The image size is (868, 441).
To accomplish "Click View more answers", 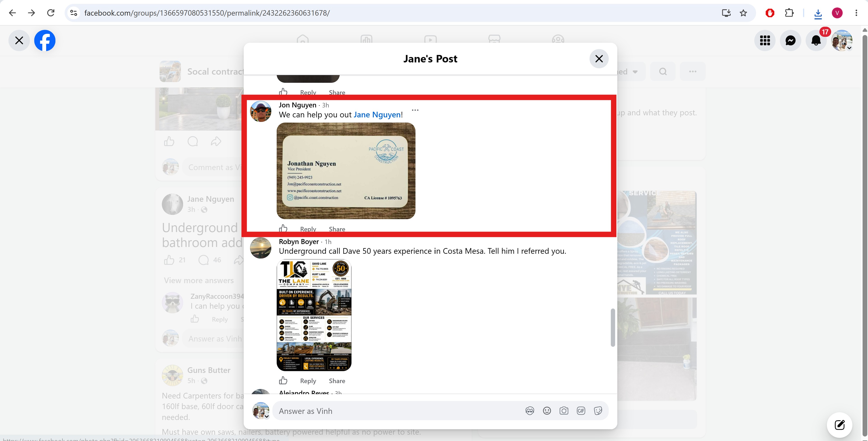I will 199,280.
